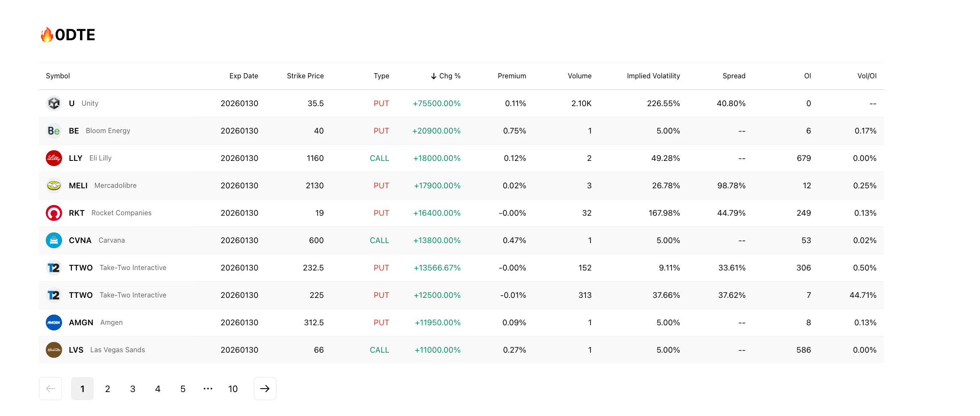The image size is (980, 416).
Task: Switch to page 2
Action: (107, 389)
